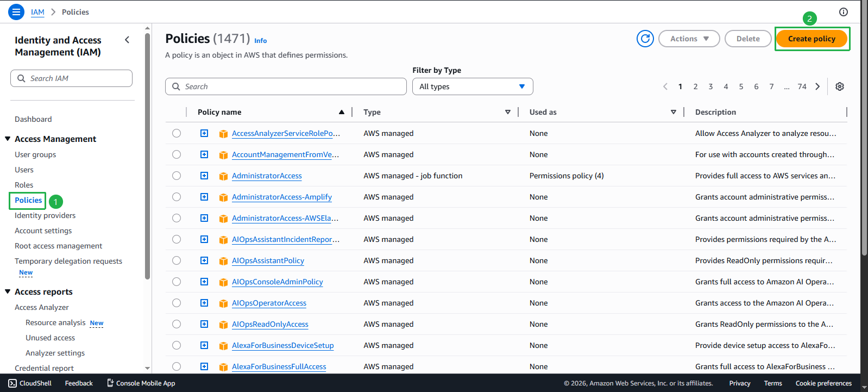868x392 pixels.
Task: Open Identity providers in sidebar
Action: (45, 215)
